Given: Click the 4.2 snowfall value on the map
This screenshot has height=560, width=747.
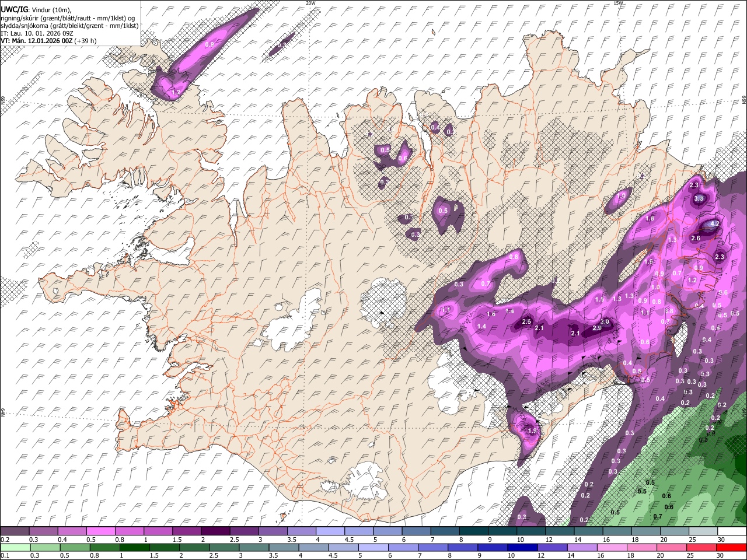Looking at the screenshot, I should click(715, 223).
